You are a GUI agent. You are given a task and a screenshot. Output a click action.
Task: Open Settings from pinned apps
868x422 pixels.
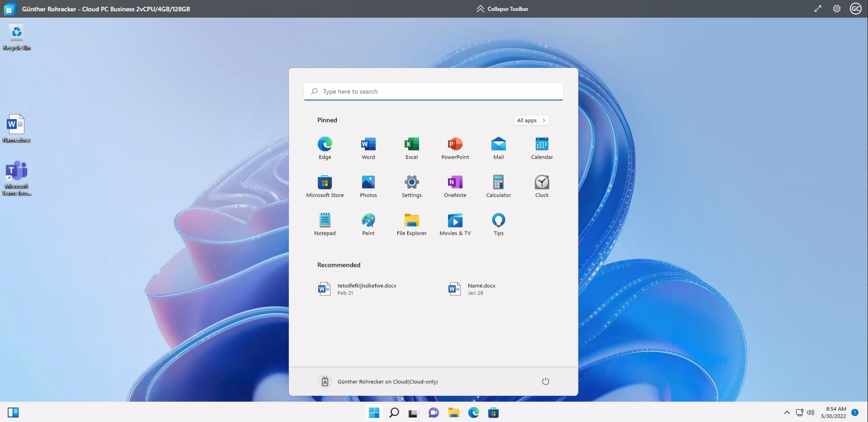[411, 186]
